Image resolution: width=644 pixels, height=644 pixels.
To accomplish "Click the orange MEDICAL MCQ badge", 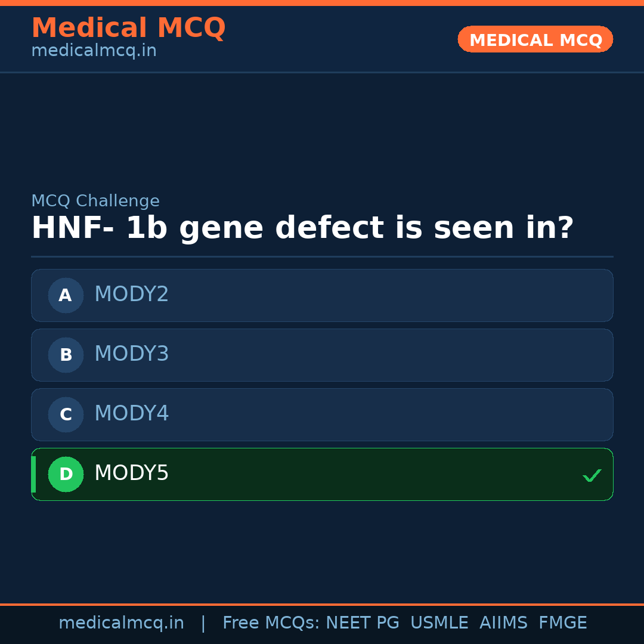I will tap(535, 40).
